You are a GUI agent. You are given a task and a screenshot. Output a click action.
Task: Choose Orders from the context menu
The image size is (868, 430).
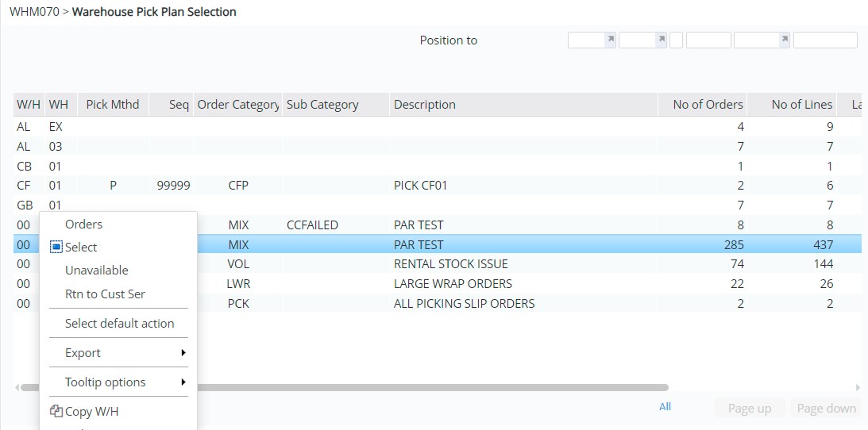pos(83,225)
